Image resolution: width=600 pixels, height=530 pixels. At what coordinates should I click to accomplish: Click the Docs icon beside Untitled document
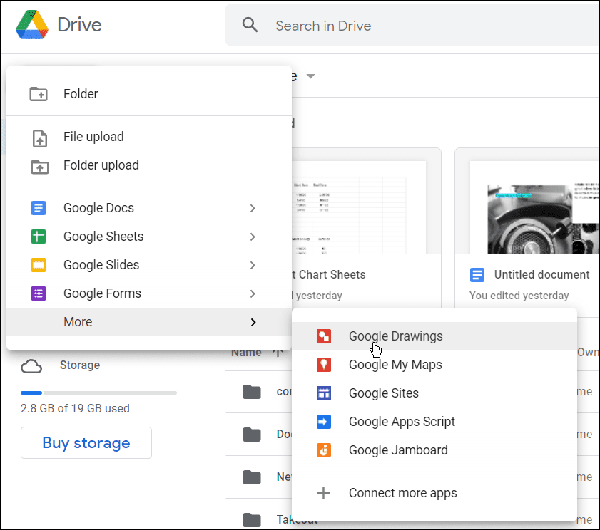[477, 275]
